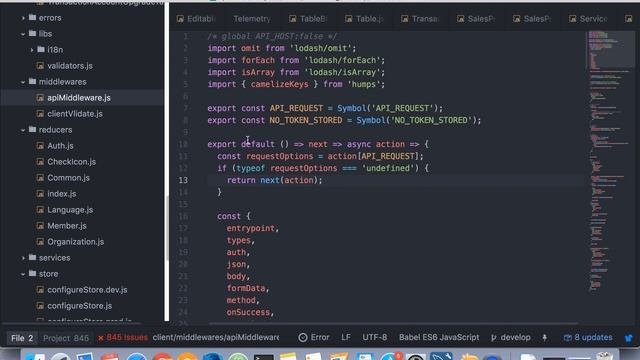Collapse the libs folder arrow
Viewport: 640px width, 360px height.
coord(23,34)
